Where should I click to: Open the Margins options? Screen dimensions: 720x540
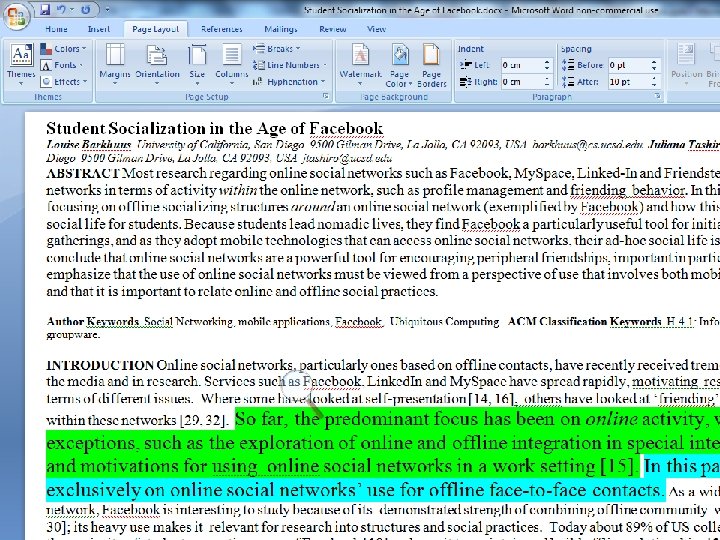point(115,65)
